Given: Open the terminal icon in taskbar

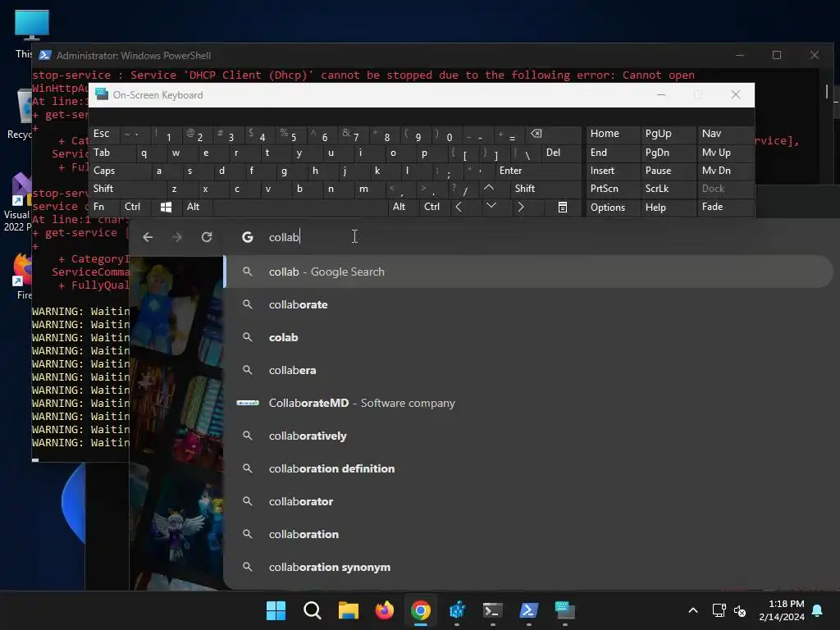Looking at the screenshot, I should (492, 610).
